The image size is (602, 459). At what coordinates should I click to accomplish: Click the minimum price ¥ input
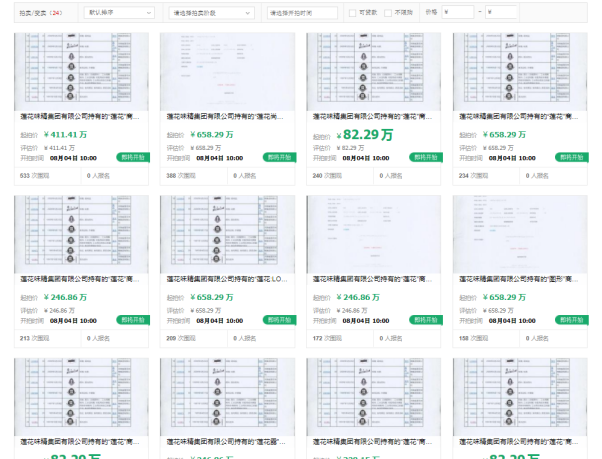(458, 12)
